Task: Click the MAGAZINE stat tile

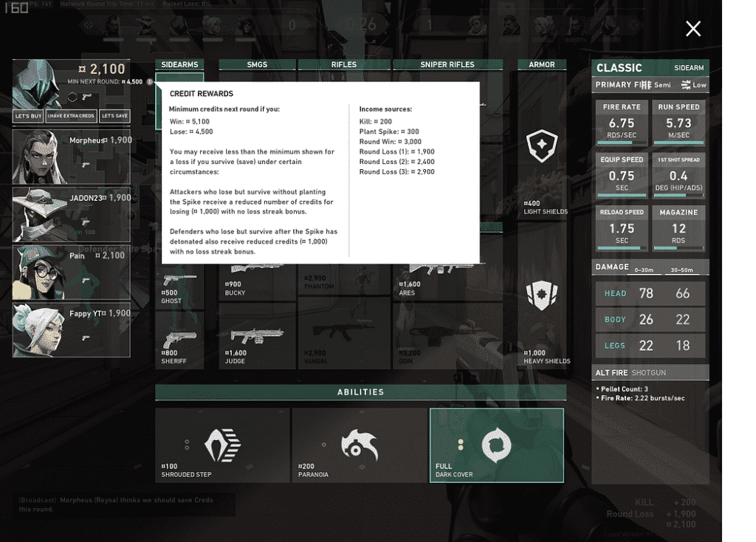Action: [678, 227]
